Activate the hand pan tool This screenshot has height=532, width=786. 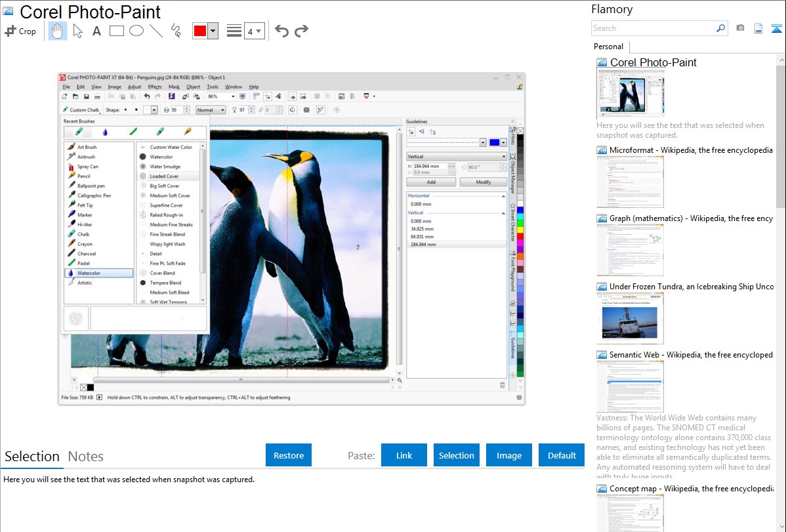[58, 31]
